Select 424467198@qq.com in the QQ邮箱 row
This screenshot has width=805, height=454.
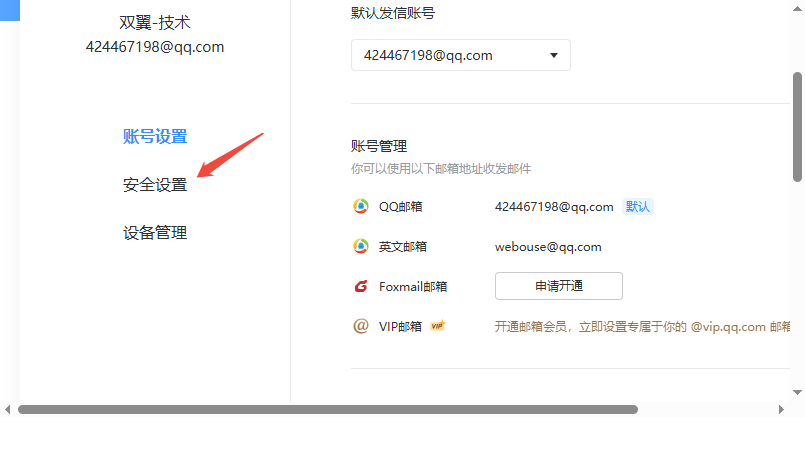pos(554,207)
